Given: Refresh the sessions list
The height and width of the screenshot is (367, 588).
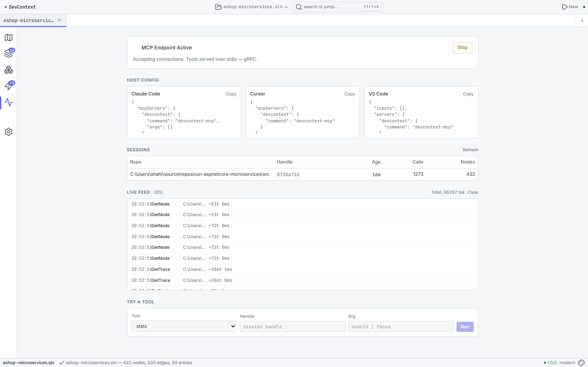Looking at the screenshot, I should (x=470, y=150).
